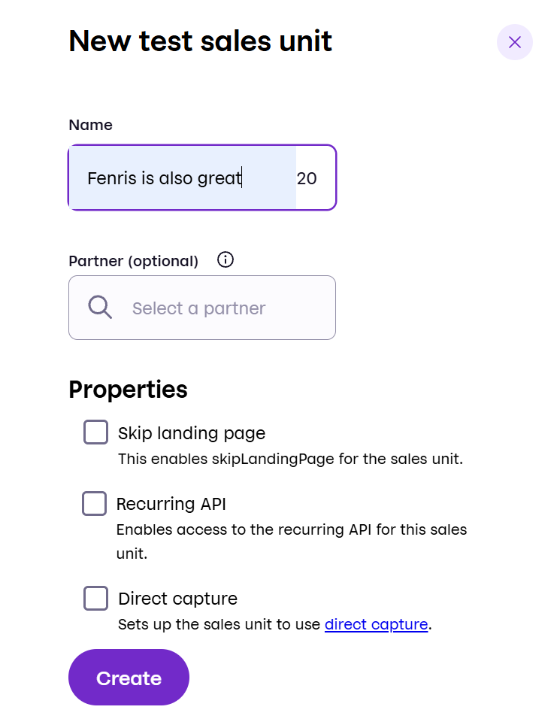Click the search magnifier icon in partner field

point(98,308)
